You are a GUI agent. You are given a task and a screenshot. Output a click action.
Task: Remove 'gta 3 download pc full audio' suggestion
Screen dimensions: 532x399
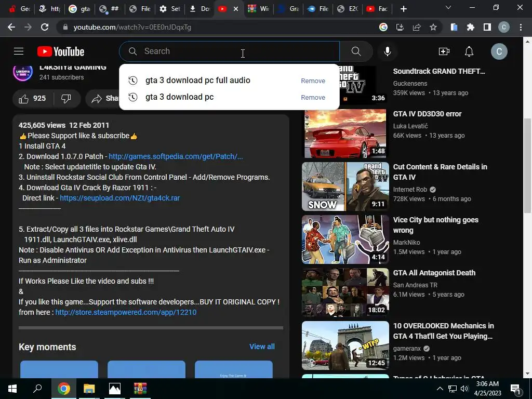point(313,81)
